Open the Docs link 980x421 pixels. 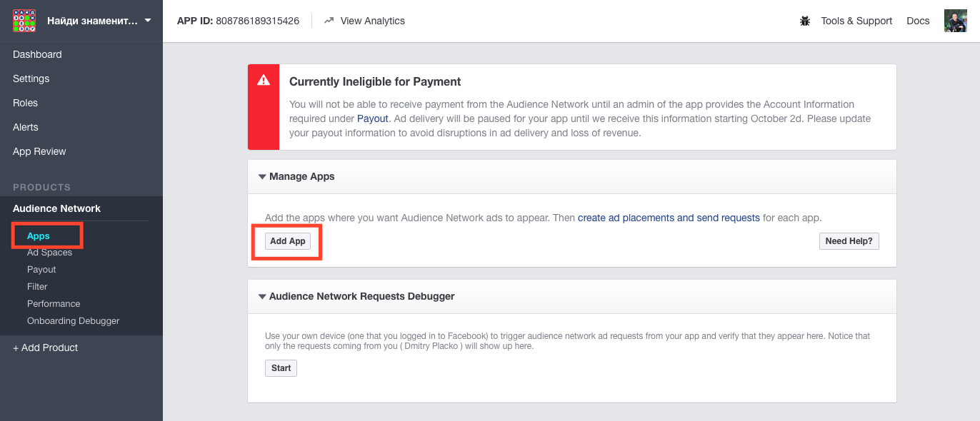(918, 21)
